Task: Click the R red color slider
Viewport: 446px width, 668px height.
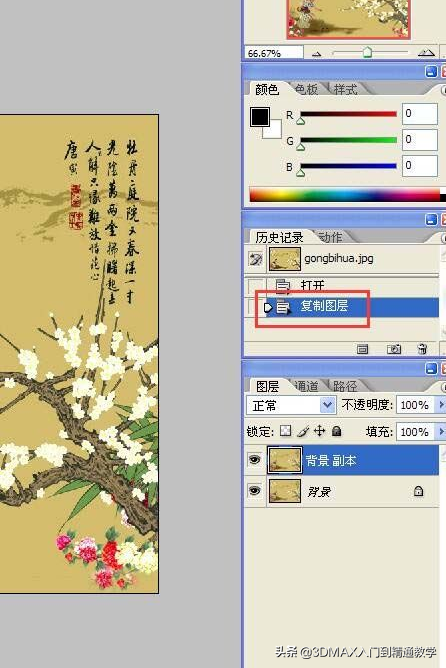Action: 348,114
